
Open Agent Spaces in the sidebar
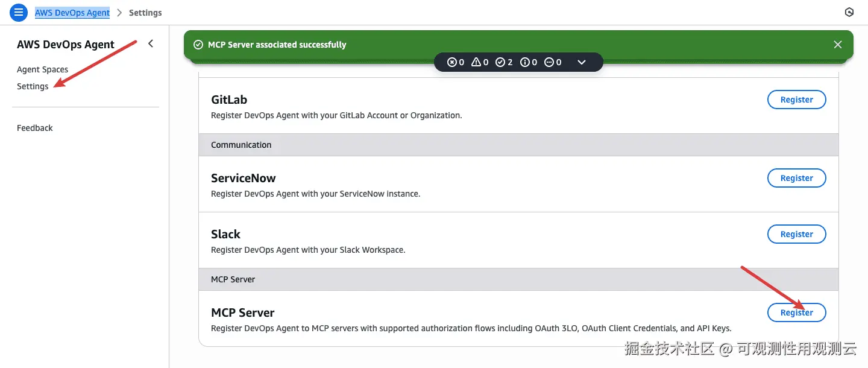42,69
